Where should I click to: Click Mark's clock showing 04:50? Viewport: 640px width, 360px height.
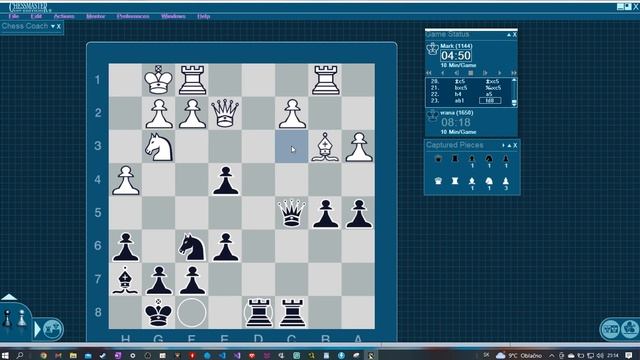(456, 56)
